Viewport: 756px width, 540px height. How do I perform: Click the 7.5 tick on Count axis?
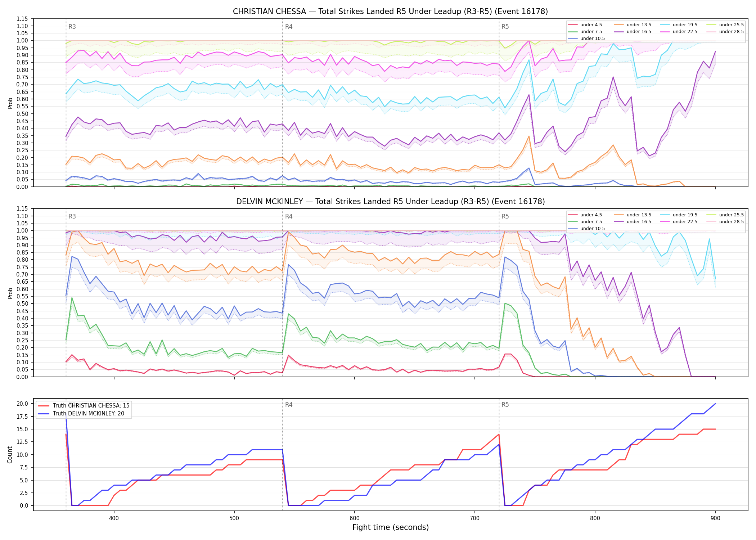pos(24,467)
